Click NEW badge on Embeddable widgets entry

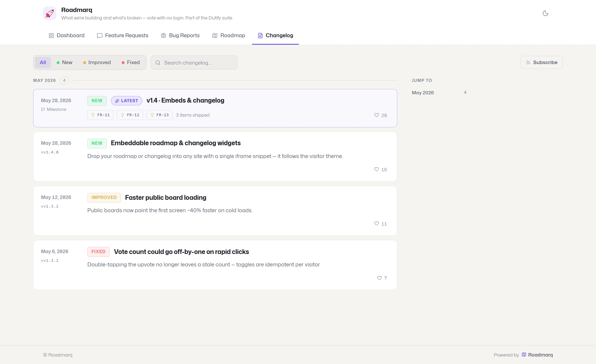97,143
